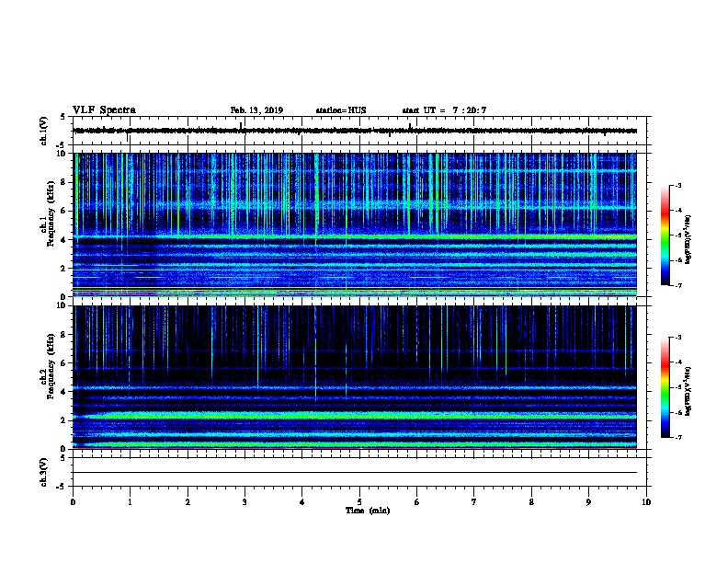728x563 pixels.
Task: Click the "-3" tick on ch.1 color bar
Action: 677,186
